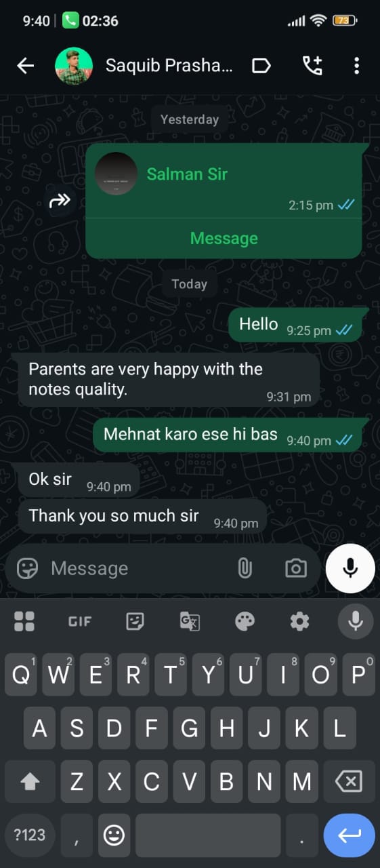The width and height of the screenshot is (380, 868).
Task: Tap the forward arrow beside Salman Sir contact
Action: (x=60, y=200)
